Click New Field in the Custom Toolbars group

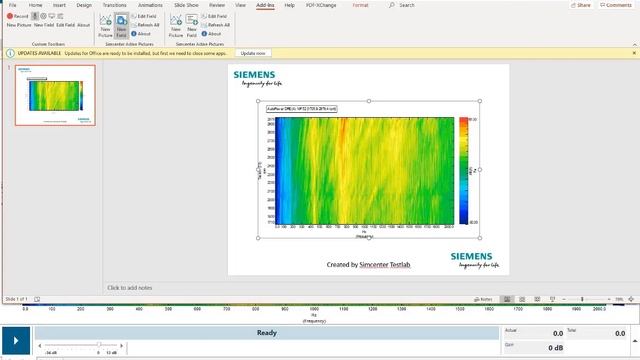44,25
